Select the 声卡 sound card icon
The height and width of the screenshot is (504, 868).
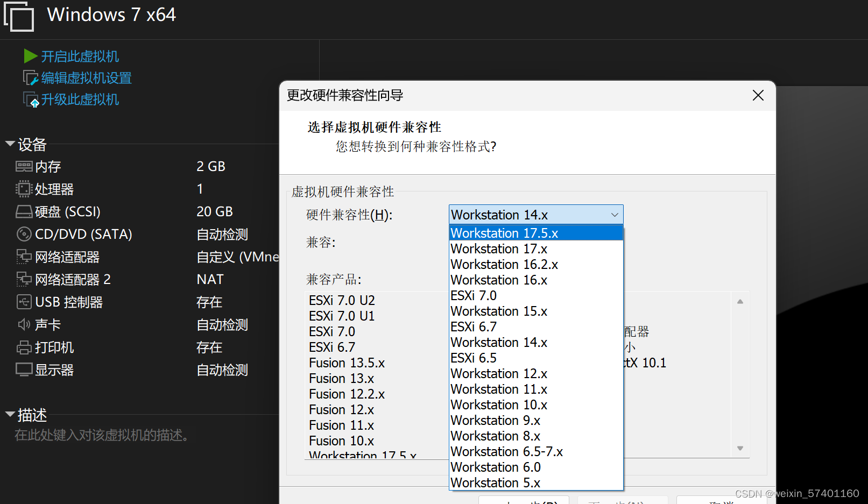coord(24,324)
